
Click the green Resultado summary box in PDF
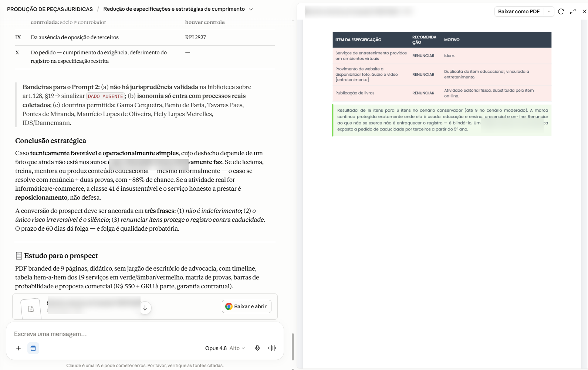(442, 120)
